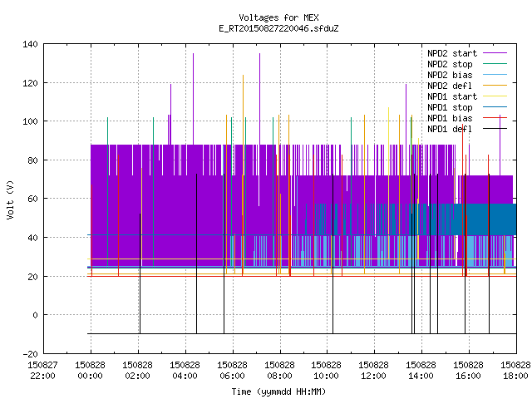
Task: Click the y-axis tick value 140
Action: (x=30, y=44)
